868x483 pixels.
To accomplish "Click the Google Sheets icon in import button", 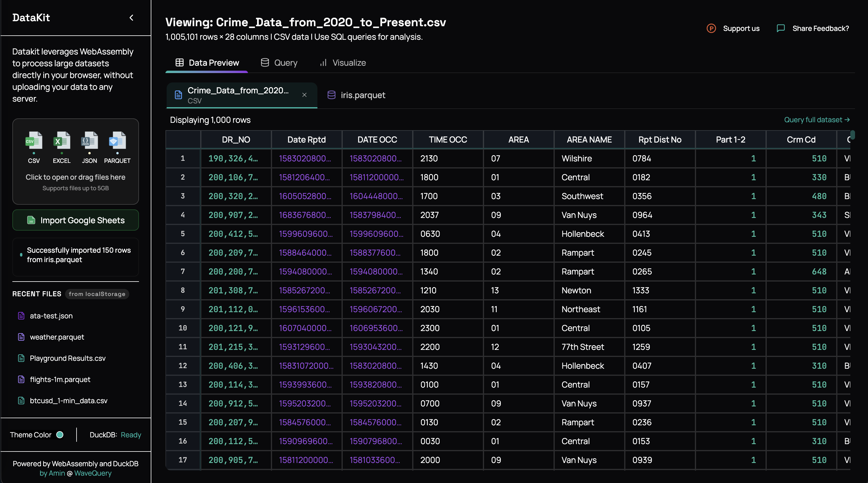I will [x=31, y=220].
